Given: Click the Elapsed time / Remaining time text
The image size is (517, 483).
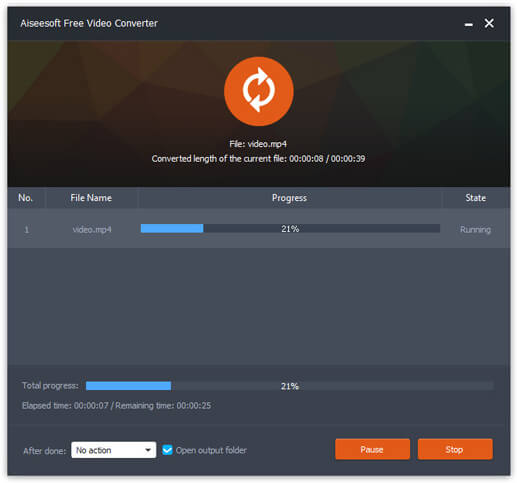Looking at the screenshot, I should tap(116, 406).
